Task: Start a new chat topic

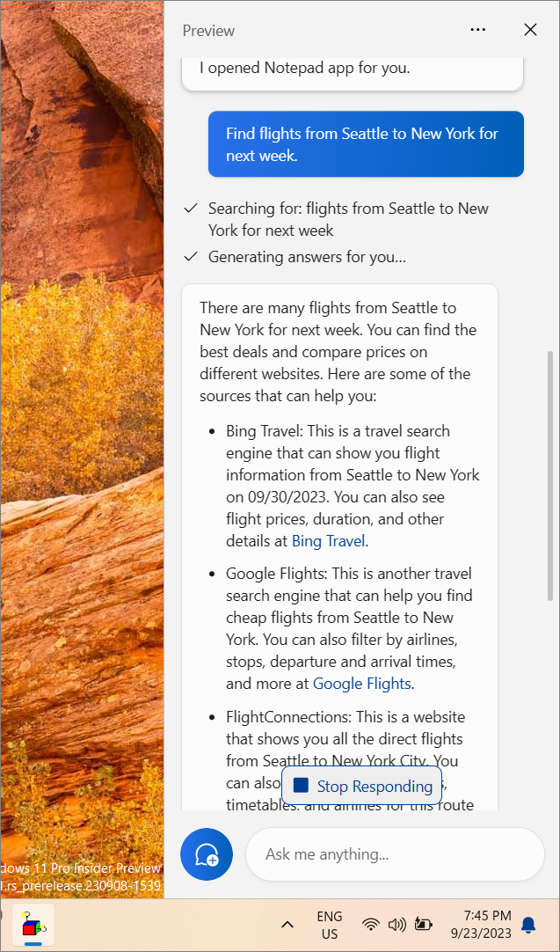Action: [x=206, y=853]
